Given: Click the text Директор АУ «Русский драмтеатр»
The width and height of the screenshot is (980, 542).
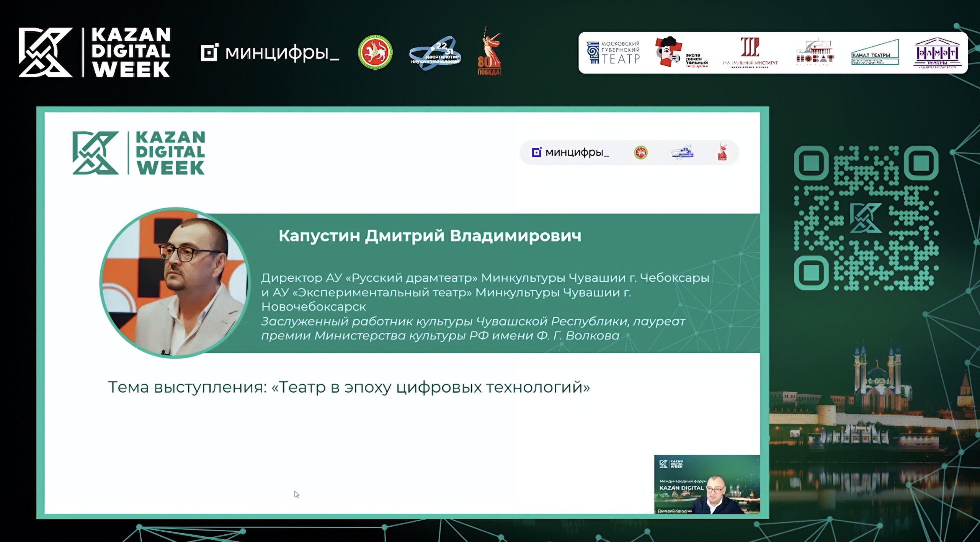Looking at the screenshot, I should [x=369, y=278].
